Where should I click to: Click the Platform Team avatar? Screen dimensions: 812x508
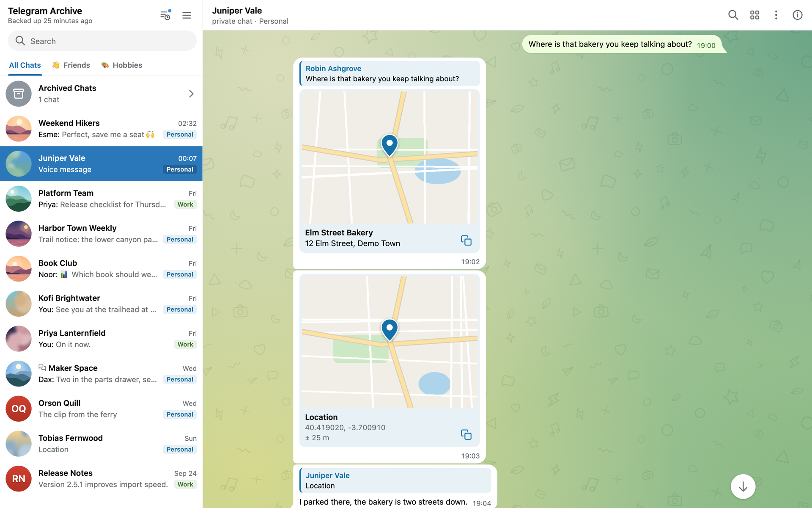click(x=19, y=199)
